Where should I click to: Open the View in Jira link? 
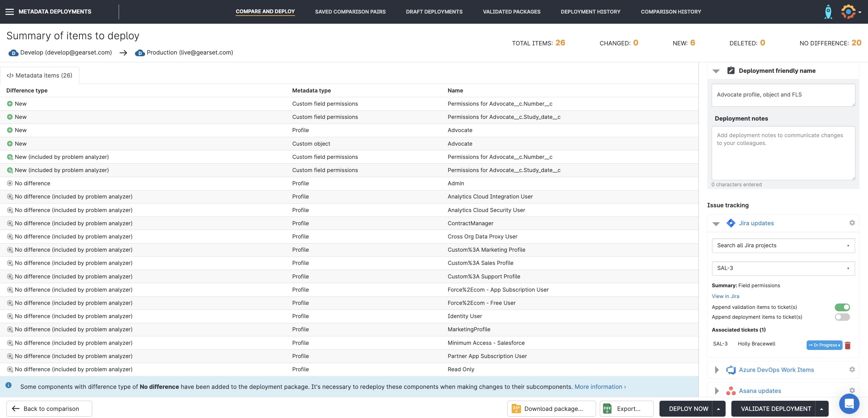coord(725,296)
